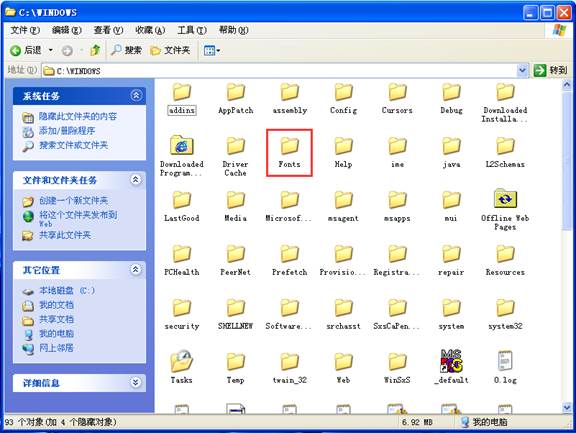Image resolution: width=576 pixels, height=433 pixels.
Task: Select the Offline Web Pages icon
Action: click(505, 199)
